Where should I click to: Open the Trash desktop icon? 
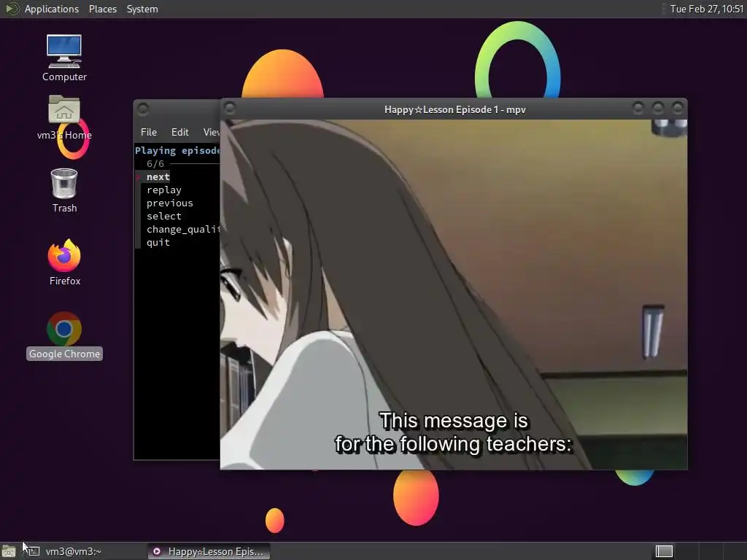coord(64,190)
